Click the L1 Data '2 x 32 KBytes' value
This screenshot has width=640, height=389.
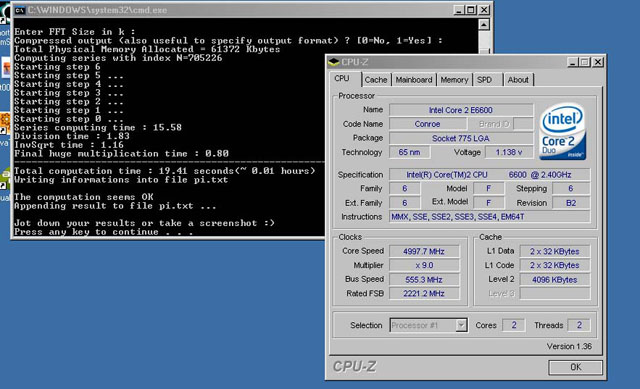555,251
